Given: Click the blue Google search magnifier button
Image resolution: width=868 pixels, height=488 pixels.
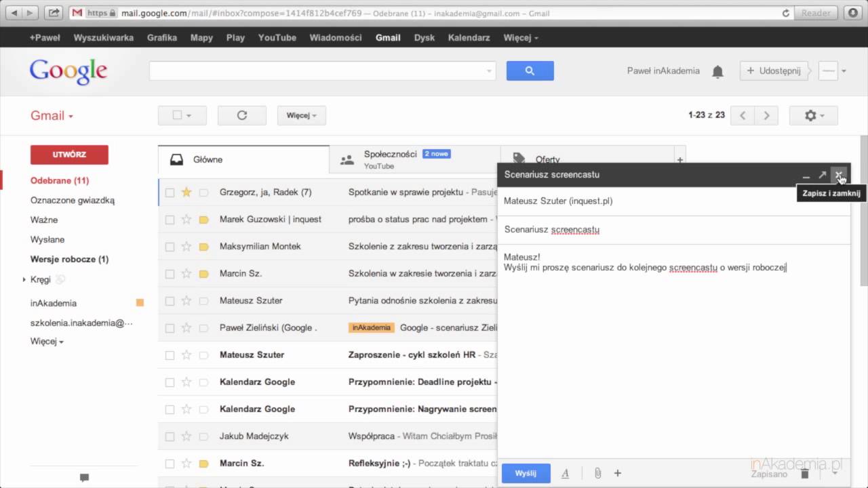Looking at the screenshot, I should 530,70.
